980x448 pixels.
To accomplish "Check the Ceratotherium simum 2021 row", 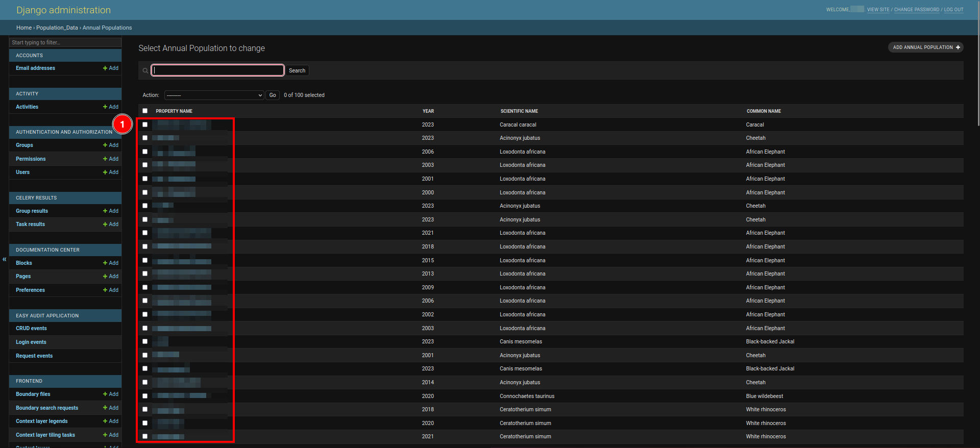I will pos(145,436).
